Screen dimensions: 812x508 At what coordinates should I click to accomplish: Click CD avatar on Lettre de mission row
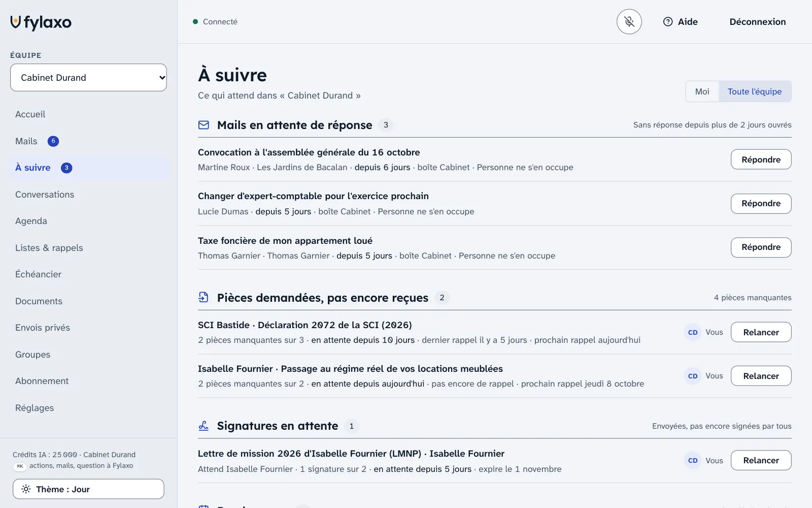pos(693,460)
